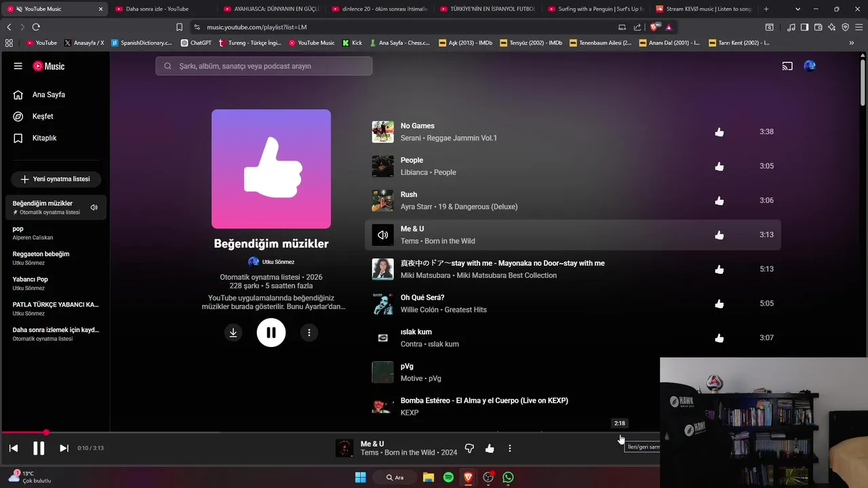Click the YouTube Music logo
Image resolution: width=868 pixels, height=488 pixels.
point(50,66)
